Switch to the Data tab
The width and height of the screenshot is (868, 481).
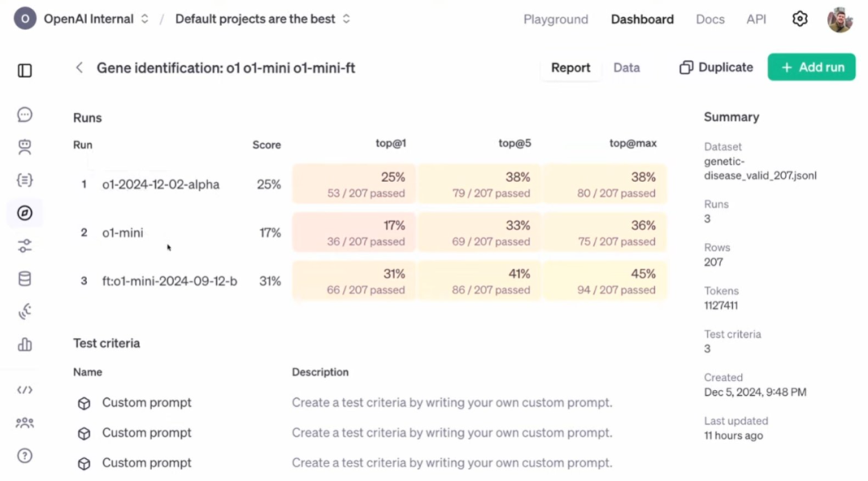tap(626, 68)
